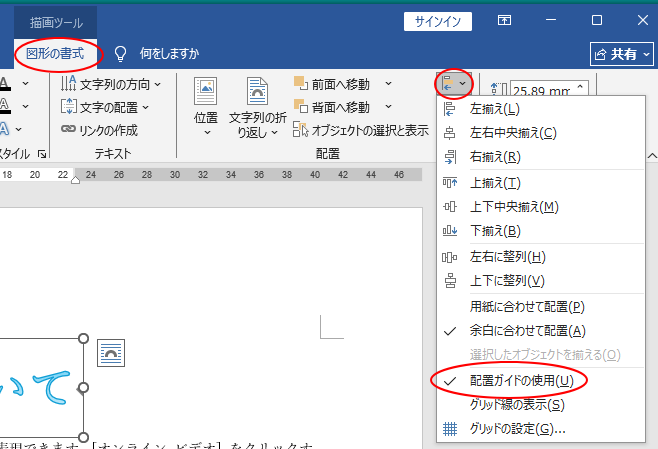Select 右揃え(R) menu item
This screenshot has width=658, height=449.
[x=540, y=157]
